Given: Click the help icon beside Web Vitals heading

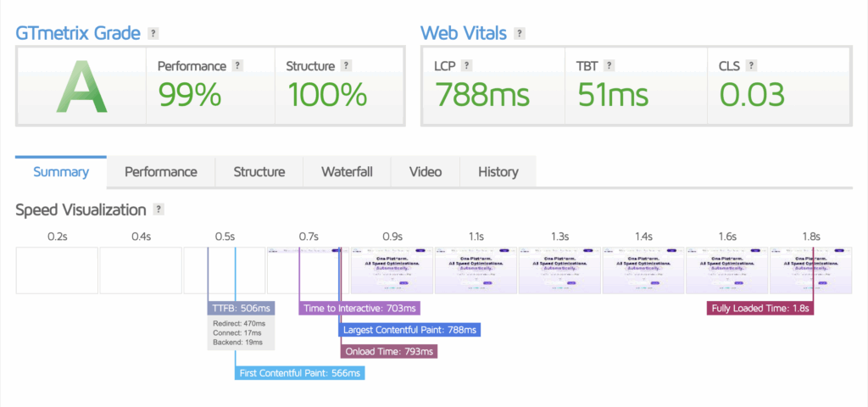Looking at the screenshot, I should [x=520, y=34].
